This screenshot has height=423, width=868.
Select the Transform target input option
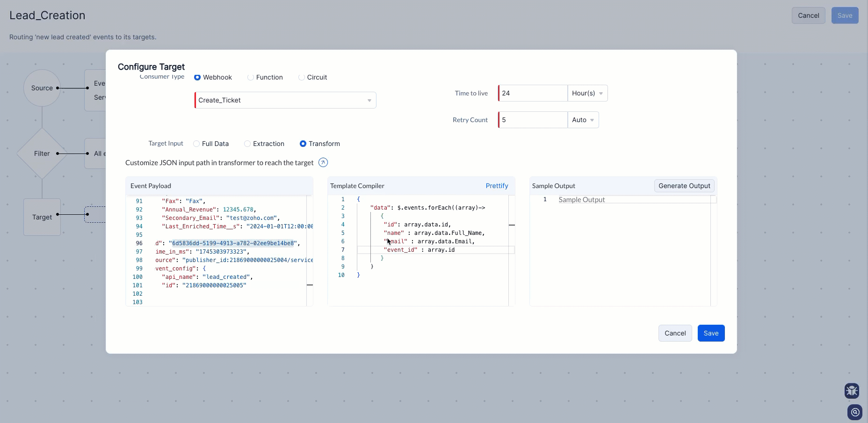303,144
